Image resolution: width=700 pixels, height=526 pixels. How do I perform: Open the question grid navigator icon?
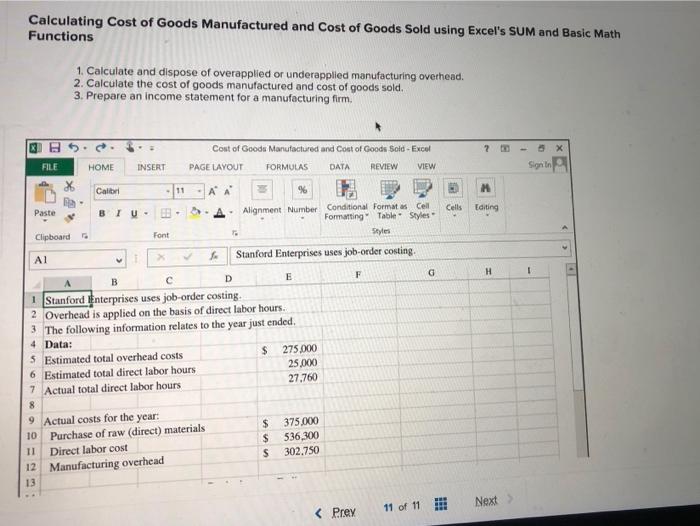[441, 504]
